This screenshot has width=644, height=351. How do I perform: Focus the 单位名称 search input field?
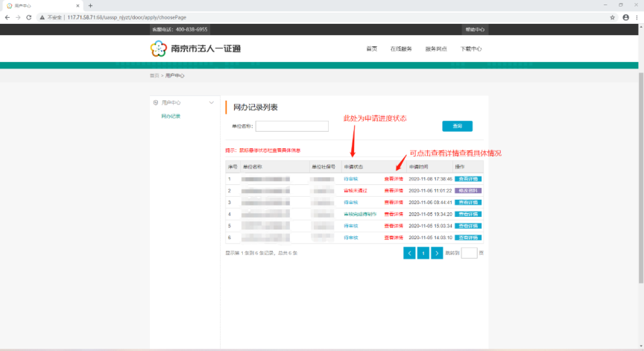click(x=291, y=126)
